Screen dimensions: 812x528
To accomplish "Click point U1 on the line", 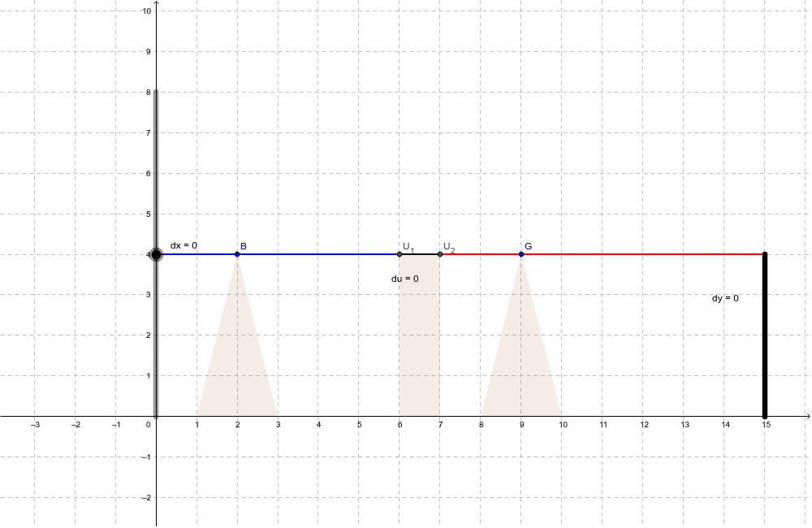I will click(400, 254).
